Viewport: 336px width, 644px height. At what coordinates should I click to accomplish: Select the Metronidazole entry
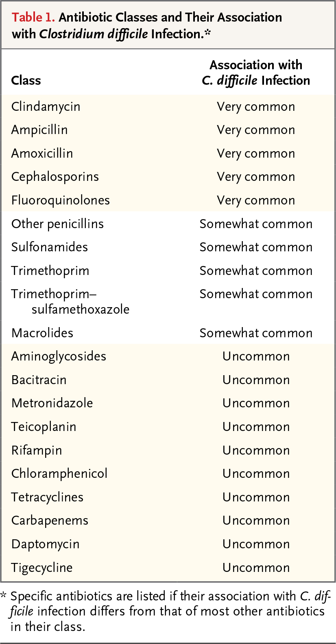tap(52, 403)
